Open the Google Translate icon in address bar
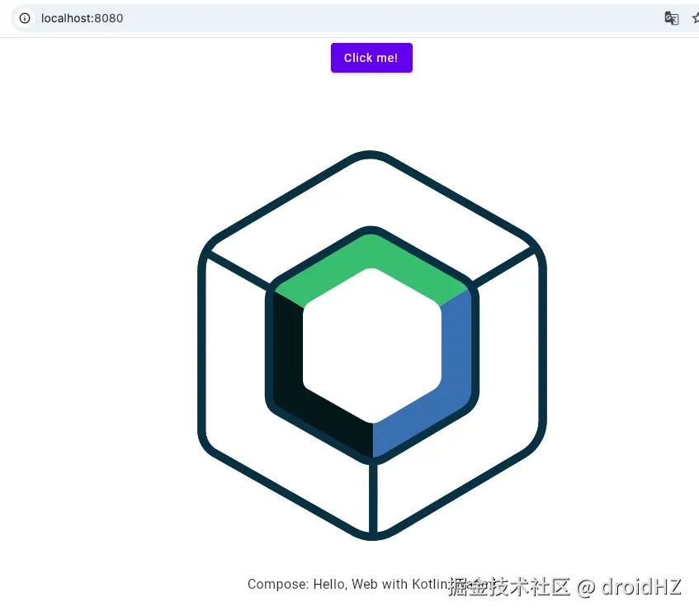The image size is (699, 616). point(672,18)
